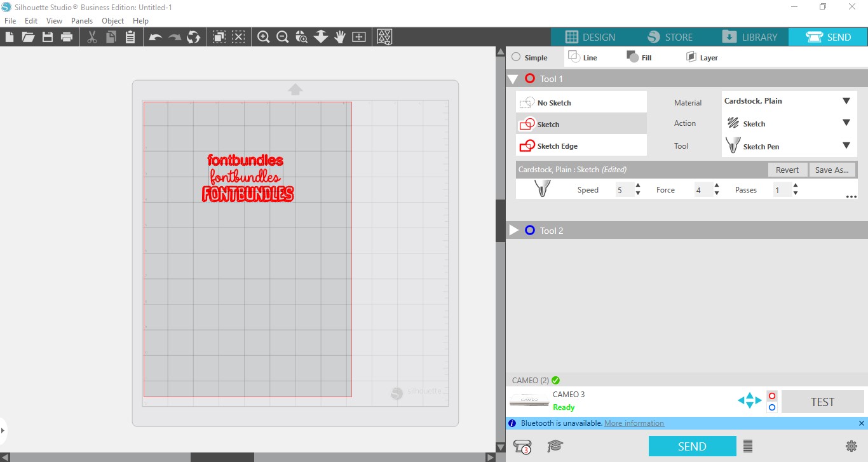This screenshot has width=868, height=462.
Task: Click the Revert button
Action: pos(787,170)
